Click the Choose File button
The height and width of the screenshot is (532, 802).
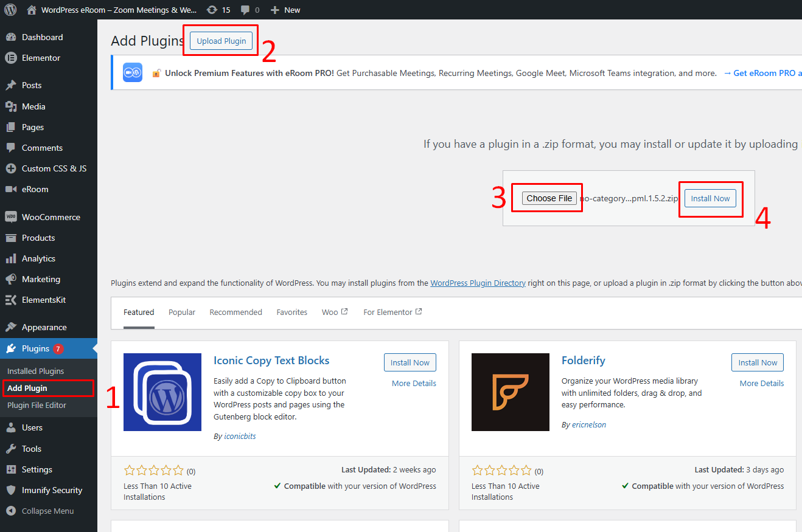coord(549,198)
